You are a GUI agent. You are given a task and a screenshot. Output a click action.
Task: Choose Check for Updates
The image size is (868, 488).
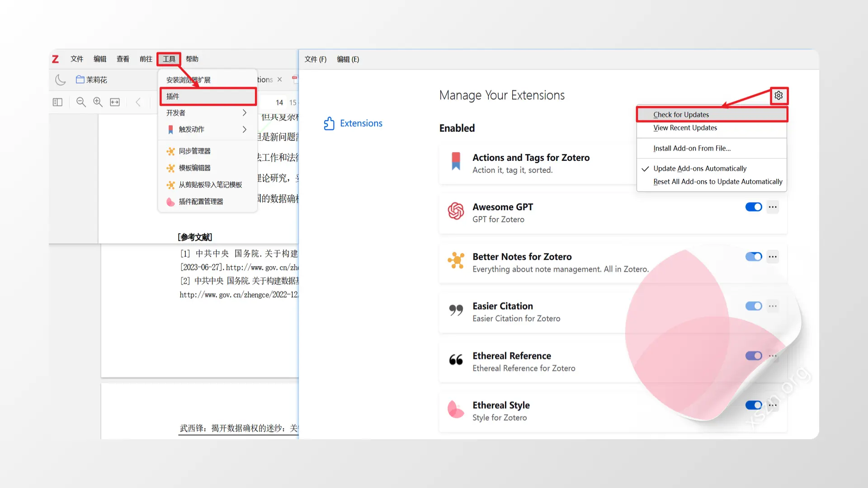point(712,115)
